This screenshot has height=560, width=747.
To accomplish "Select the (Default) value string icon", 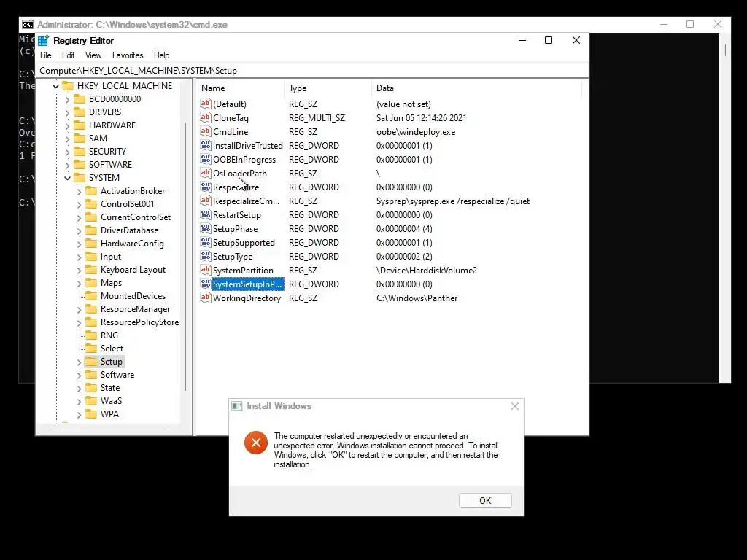I will 205,104.
